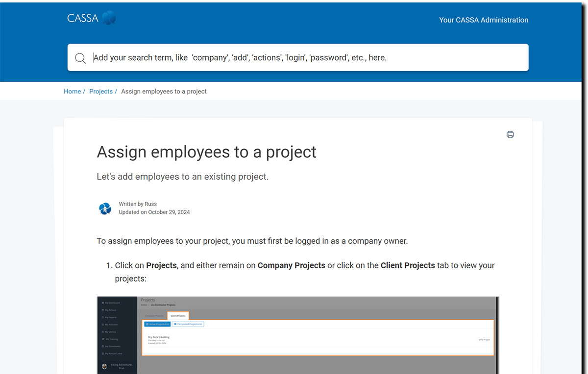Viewport: 588px width, 374px height.
Task: Click subtitle 'Let's add employees to an existing project.'
Action: [183, 177]
